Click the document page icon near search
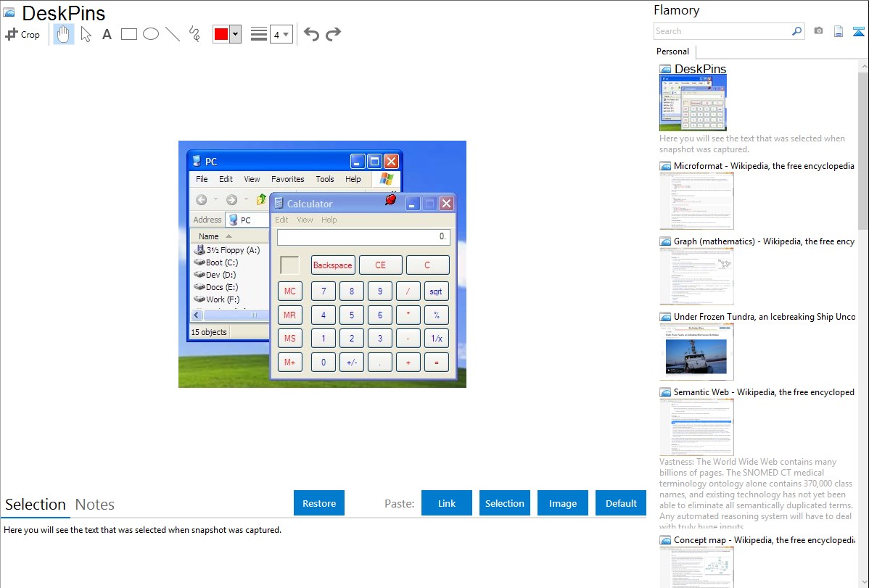Viewport: 869px width, 588px height. click(x=839, y=32)
